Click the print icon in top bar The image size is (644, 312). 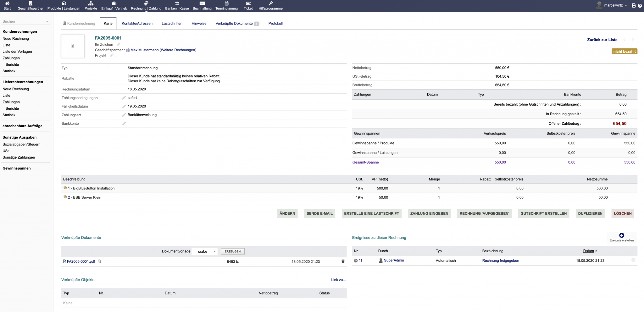click(x=634, y=6)
